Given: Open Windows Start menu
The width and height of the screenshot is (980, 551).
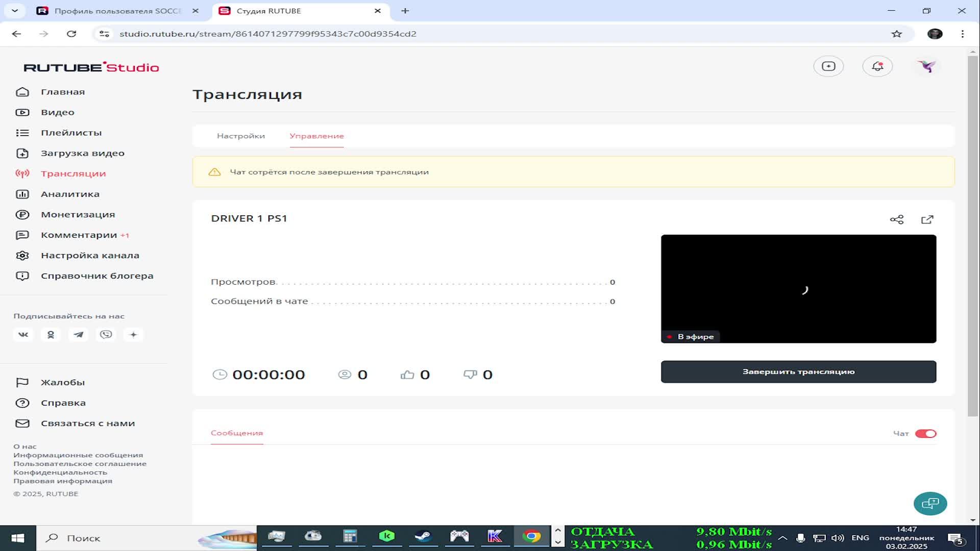Looking at the screenshot, I should (18, 538).
